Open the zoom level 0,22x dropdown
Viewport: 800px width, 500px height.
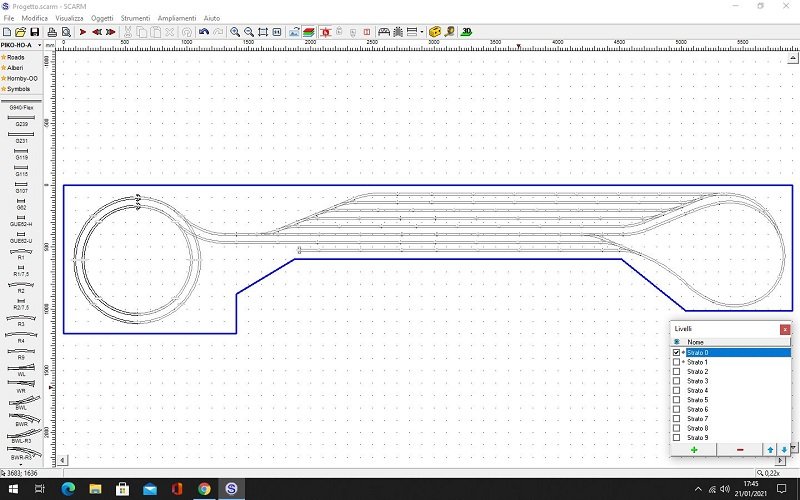[x=787, y=473]
